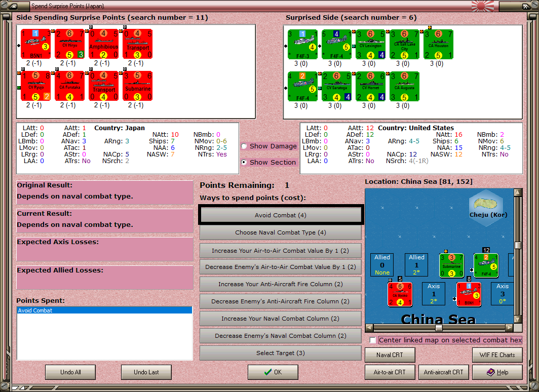Screen dimensions: 539x392
Task: Open the WIF FE Charts
Action: tap(497, 355)
